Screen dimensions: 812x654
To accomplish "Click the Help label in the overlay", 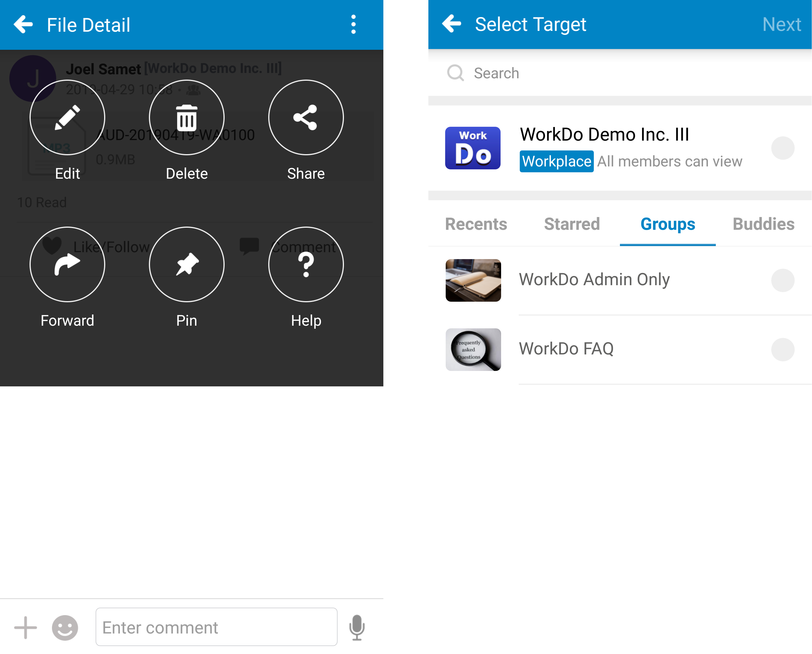I will pos(306,321).
